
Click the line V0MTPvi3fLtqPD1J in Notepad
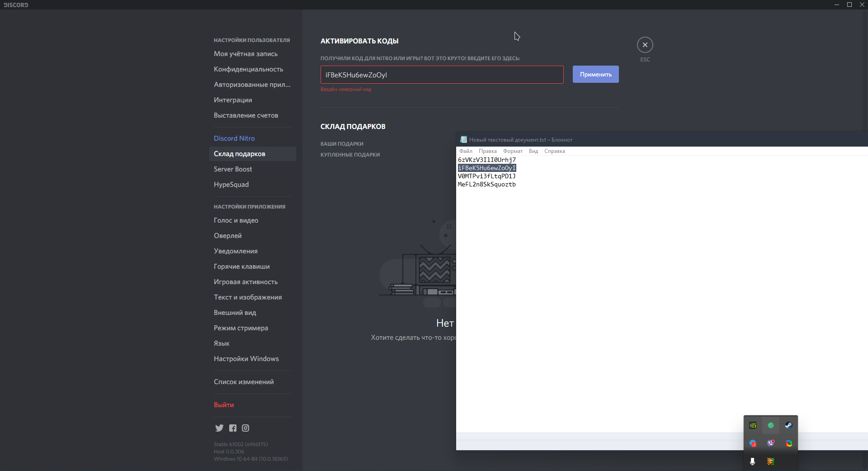click(486, 176)
